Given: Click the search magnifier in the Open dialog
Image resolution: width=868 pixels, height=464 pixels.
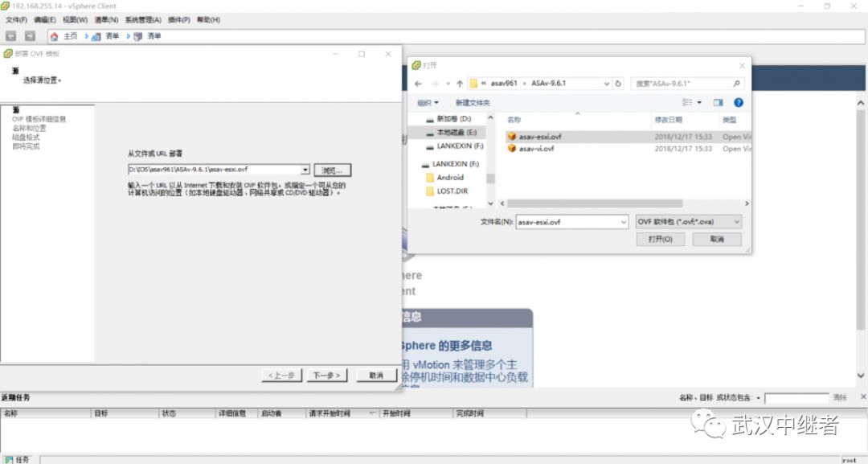Looking at the screenshot, I should coord(736,84).
